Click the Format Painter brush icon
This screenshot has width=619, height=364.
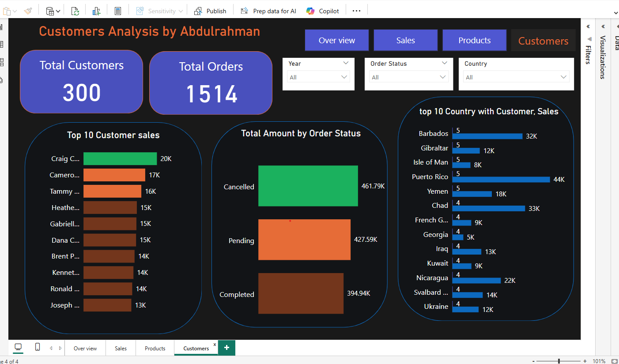28,11
